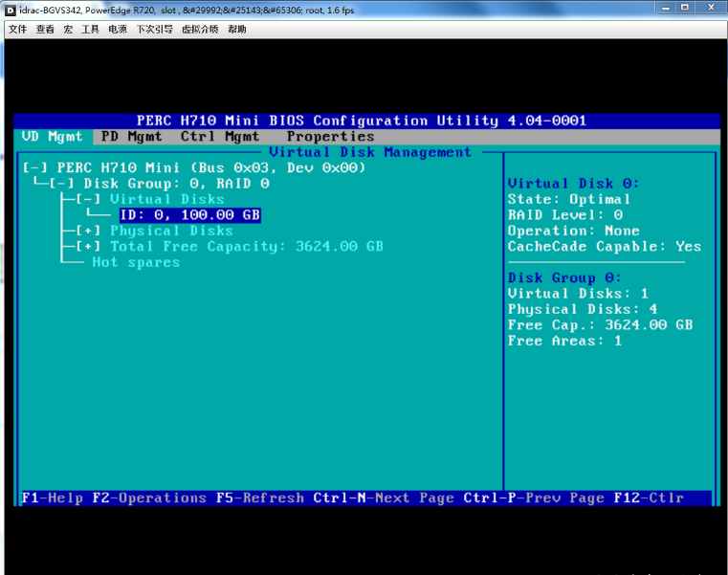This screenshot has width=728, height=575.
Task: Select the Physical Disks tree label
Action: click(x=171, y=231)
